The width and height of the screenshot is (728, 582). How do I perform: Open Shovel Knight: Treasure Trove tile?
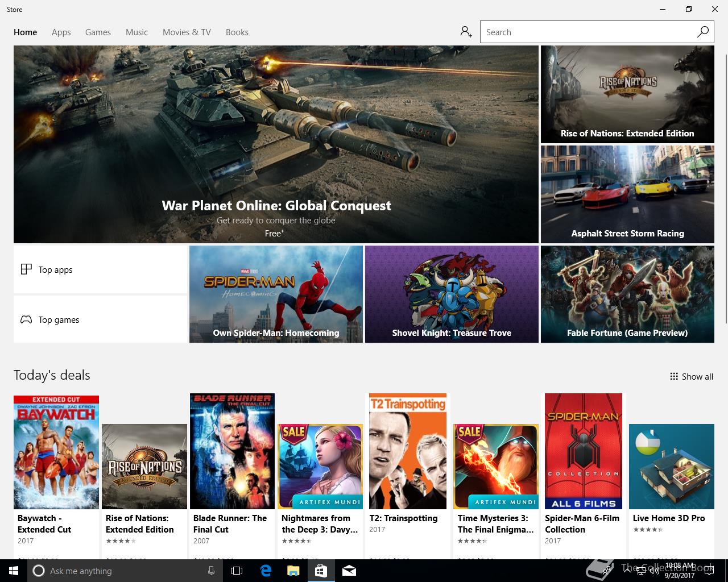coord(452,294)
